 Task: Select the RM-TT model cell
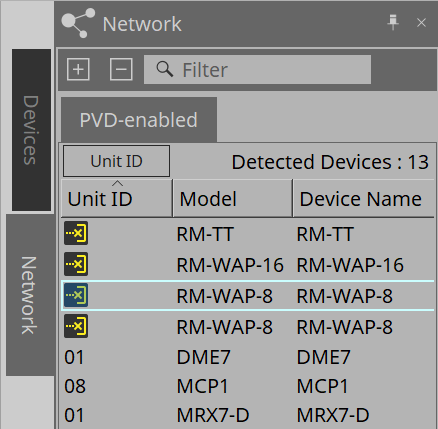[x=205, y=234]
